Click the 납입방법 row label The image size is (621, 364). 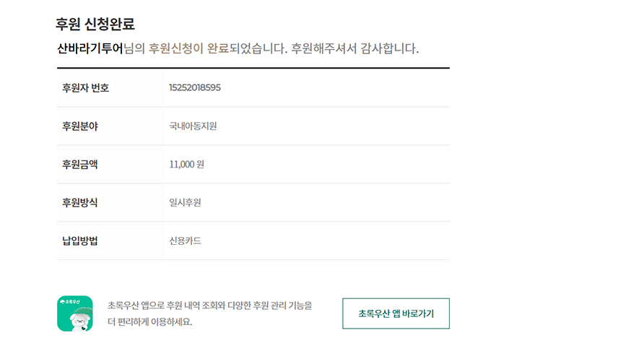(x=80, y=240)
